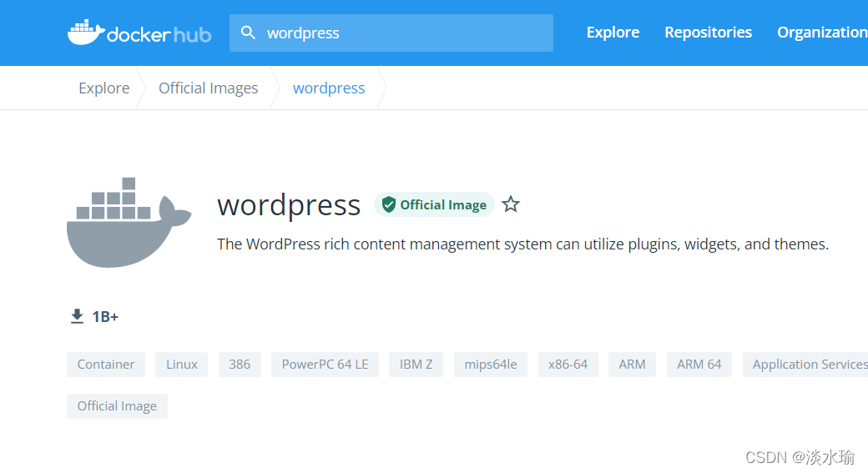Screen dimensions: 868x473
Task: Click the wordpress breadcrumb link
Action: [x=329, y=88]
